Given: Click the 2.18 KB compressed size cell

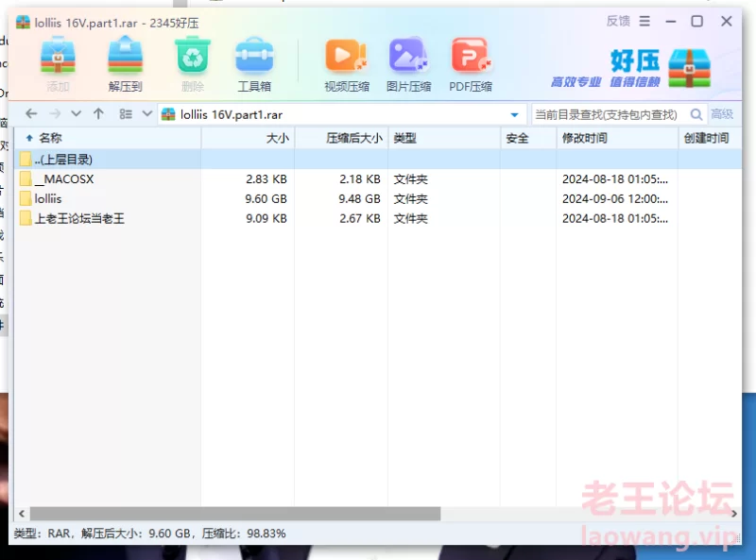Looking at the screenshot, I should coord(360,178).
